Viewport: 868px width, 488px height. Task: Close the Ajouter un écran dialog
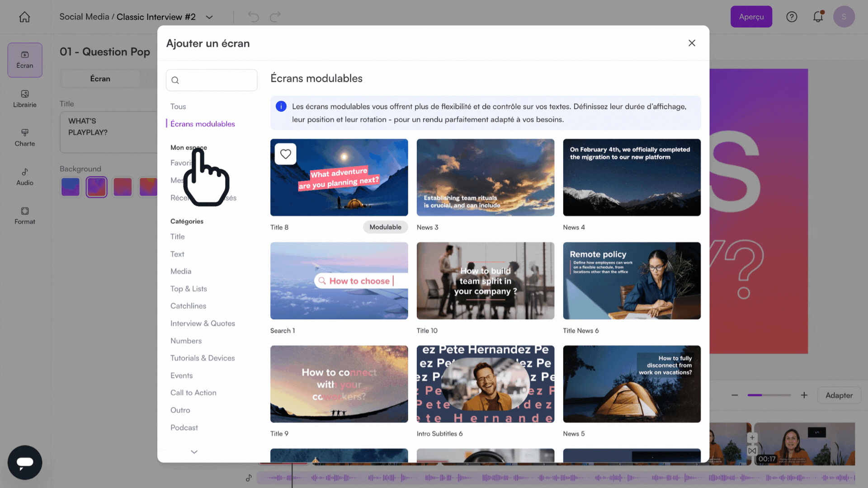(x=692, y=43)
